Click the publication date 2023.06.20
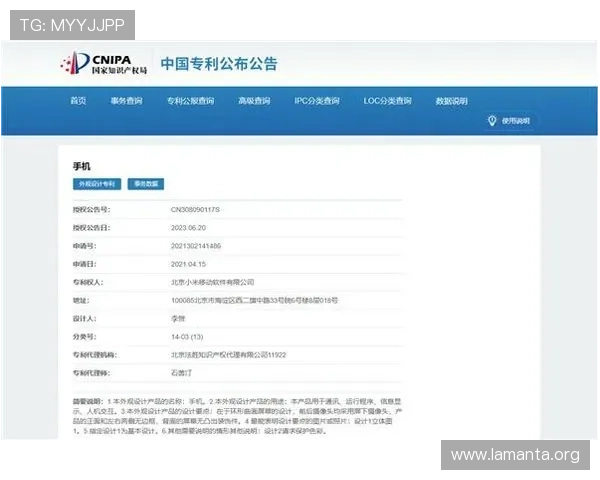 (x=188, y=228)
